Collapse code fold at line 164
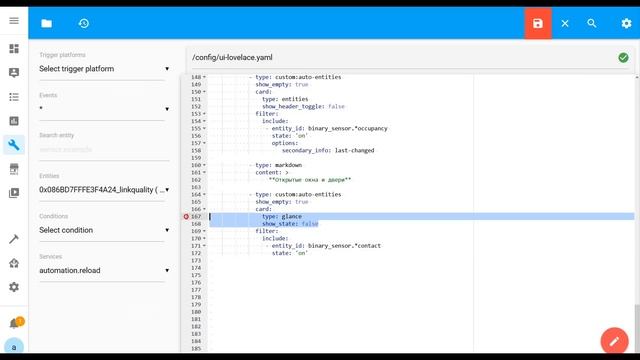Image resolution: width=640 pixels, height=360 pixels. 204,194
